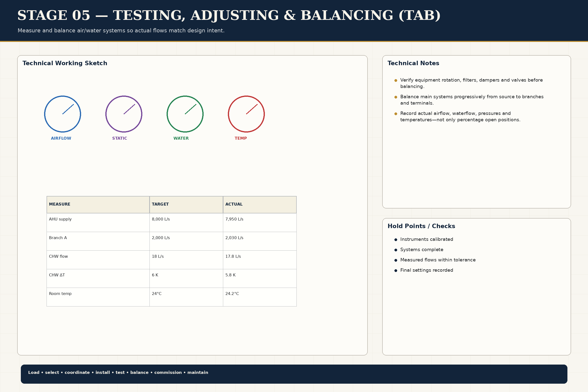Select the STATIC label under the gauge
This screenshot has width=588, height=392.
(x=120, y=138)
